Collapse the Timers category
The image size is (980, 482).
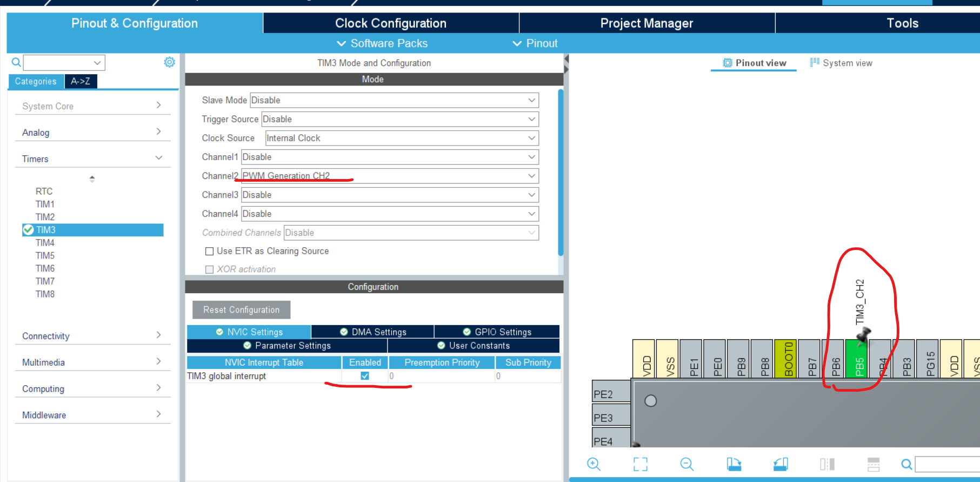(92, 159)
